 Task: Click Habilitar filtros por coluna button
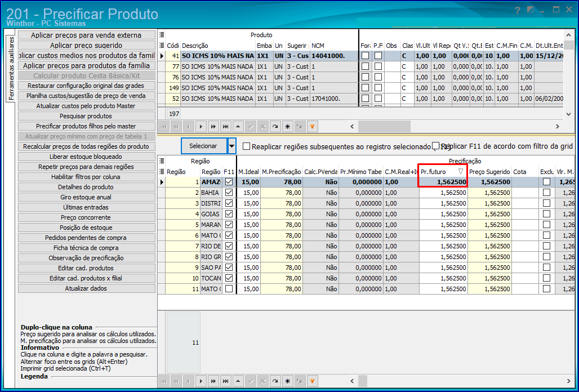pyautogui.click(x=86, y=177)
